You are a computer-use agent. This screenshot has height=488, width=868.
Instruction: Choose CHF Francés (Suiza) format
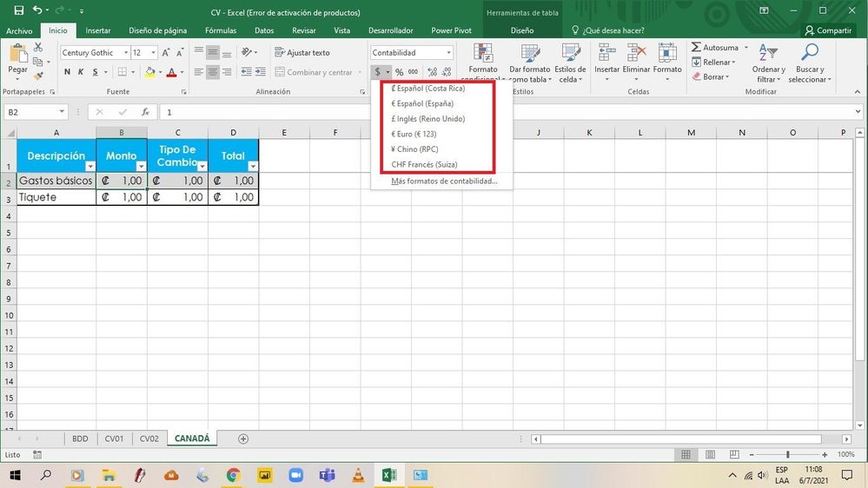(425, 164)
